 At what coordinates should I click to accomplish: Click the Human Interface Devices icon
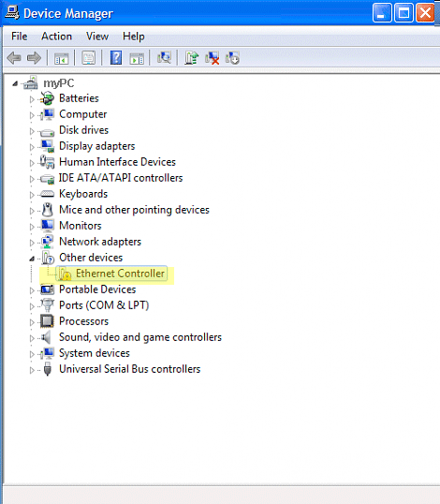48,162
